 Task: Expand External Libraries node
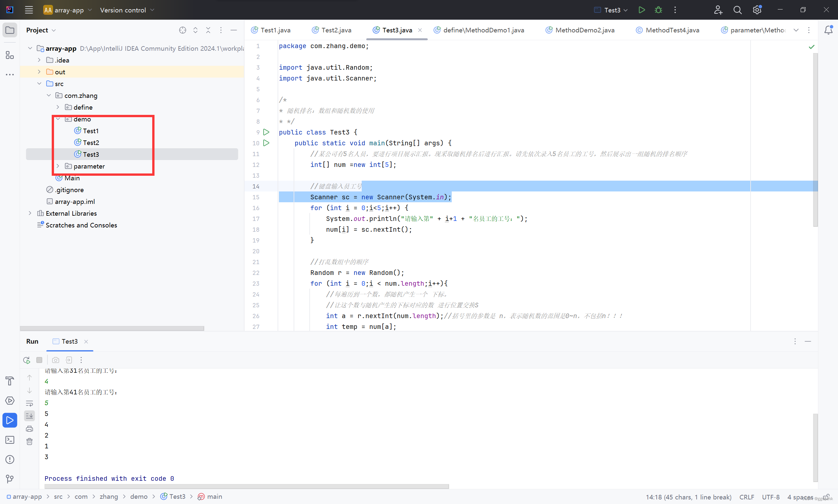click(30, 213)
